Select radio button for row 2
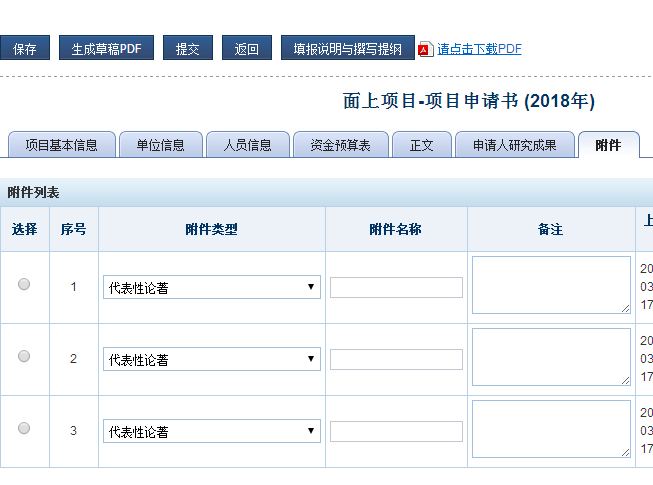653x485 pixels. pyautogui.click(x=24, y=356)
